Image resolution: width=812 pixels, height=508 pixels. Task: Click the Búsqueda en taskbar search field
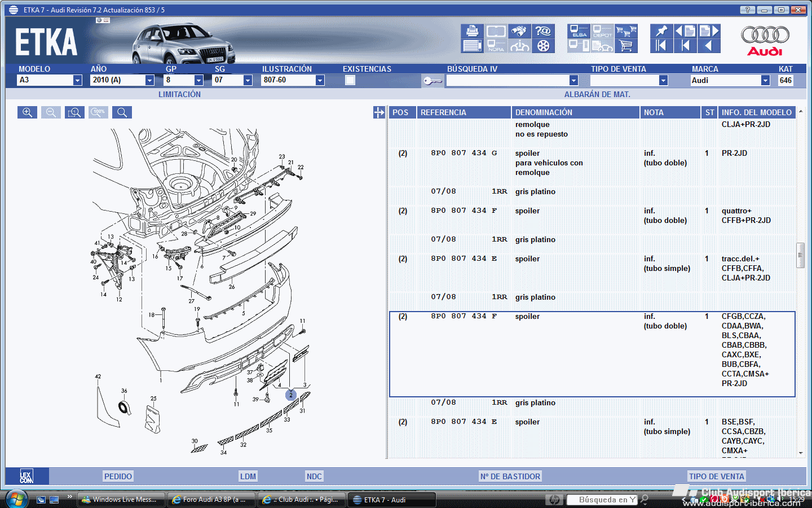602,500
